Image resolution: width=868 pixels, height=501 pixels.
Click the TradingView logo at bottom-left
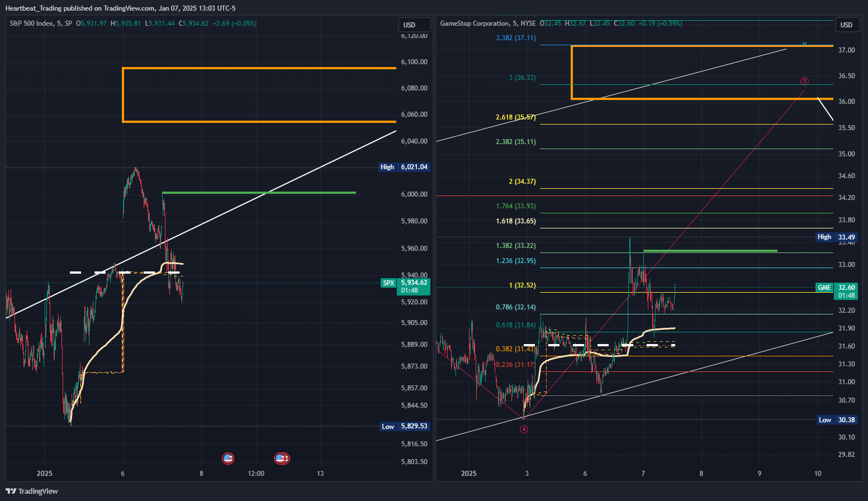coord(32,491)
